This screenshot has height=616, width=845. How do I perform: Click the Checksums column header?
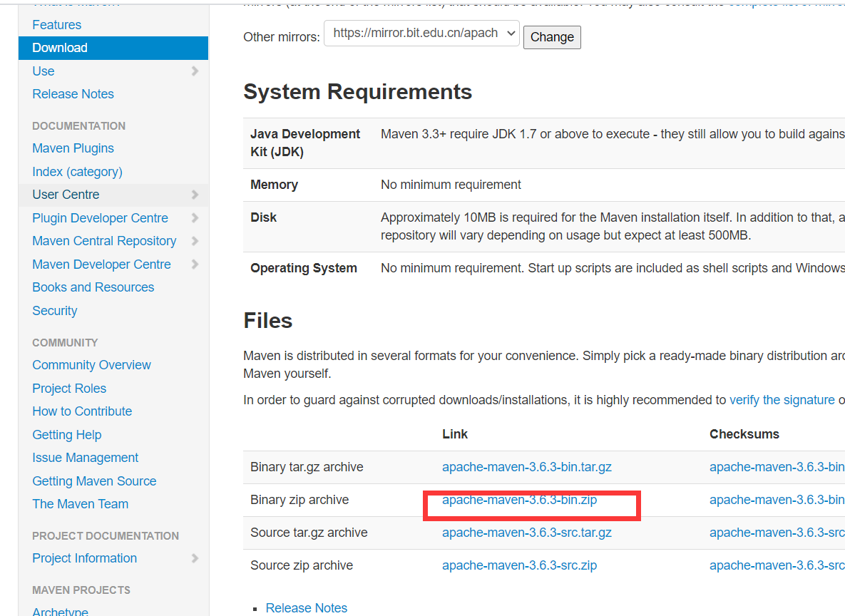(x=744, y=434)
